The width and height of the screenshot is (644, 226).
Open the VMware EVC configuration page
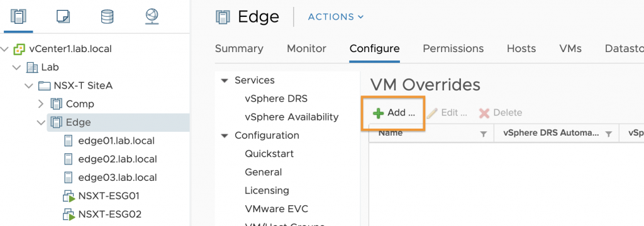click(277, 209)
